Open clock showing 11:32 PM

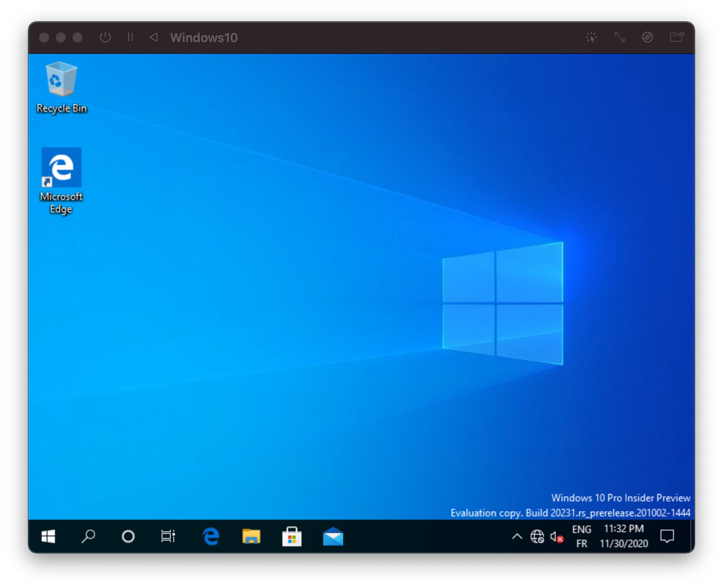click(624, 536)
